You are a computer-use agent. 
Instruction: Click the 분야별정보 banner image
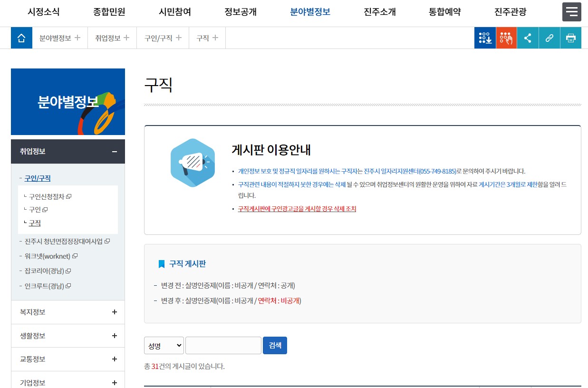click(68, 102)
